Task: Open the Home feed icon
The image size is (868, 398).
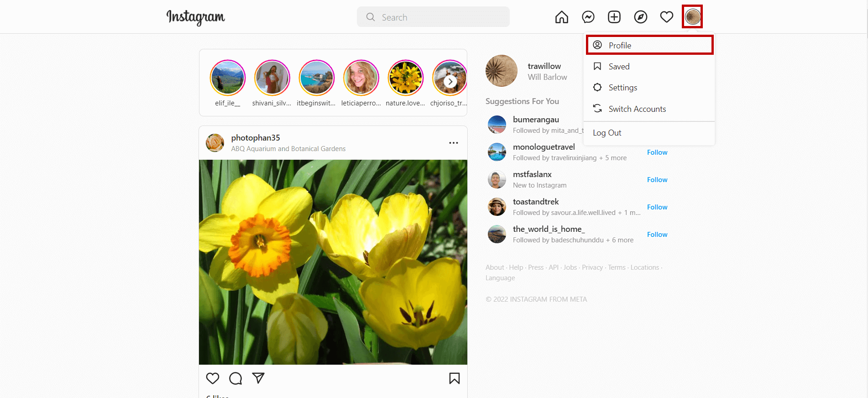Action: click(x=562, y=17)
